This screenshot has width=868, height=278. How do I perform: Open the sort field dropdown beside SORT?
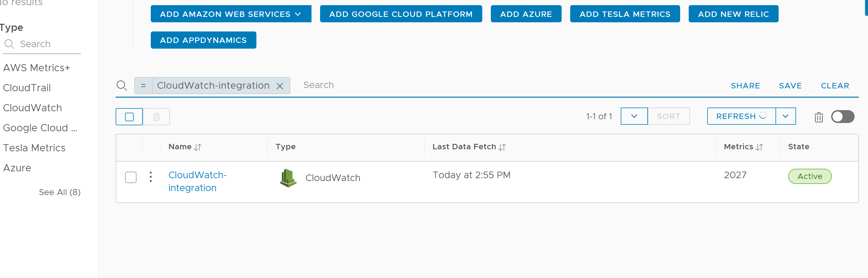coord(634,116)
